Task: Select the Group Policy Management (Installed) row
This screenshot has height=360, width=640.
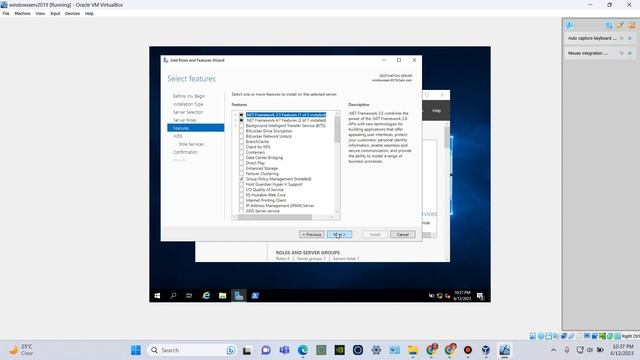Action: [278, 179]
